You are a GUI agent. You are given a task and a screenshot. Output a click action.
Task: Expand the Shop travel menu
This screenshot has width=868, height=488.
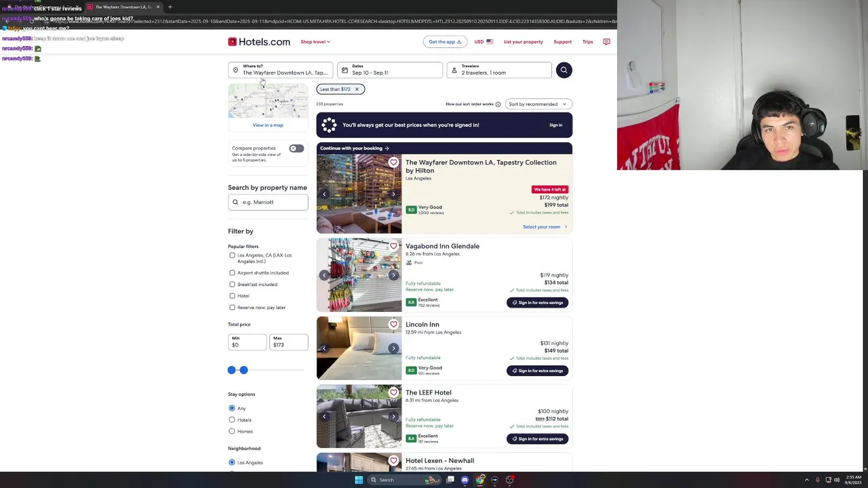[315, 42]
